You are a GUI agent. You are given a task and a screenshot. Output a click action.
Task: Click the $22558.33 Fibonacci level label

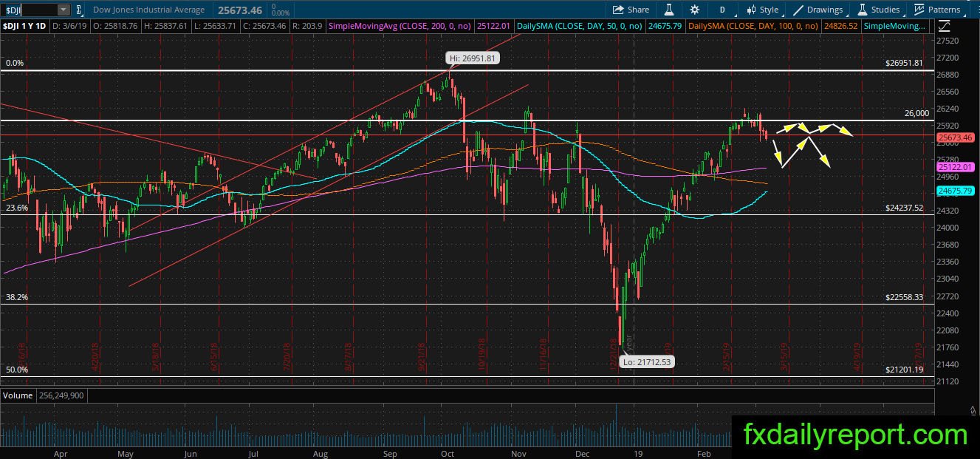[904, 297]
